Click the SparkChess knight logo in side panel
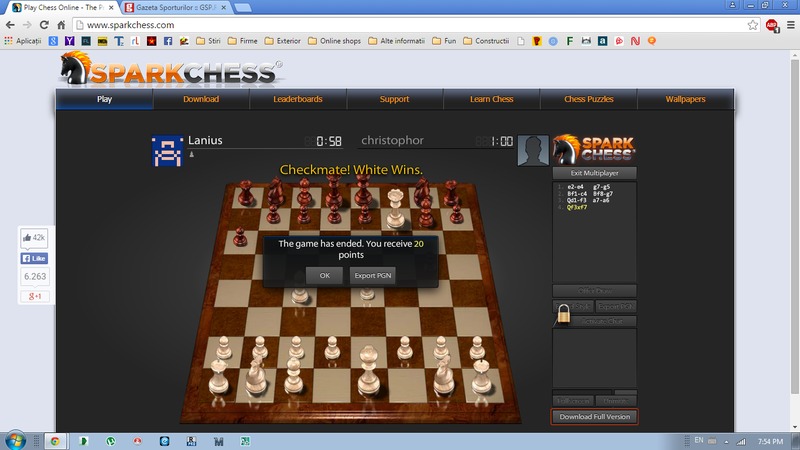 pyautogui.click(x=594, y=149)
